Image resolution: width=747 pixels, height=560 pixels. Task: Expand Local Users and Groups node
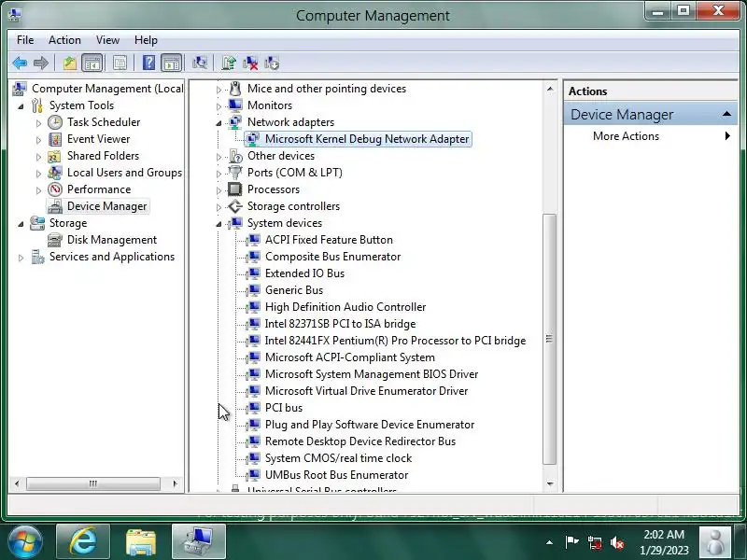(x=38, y=174)
